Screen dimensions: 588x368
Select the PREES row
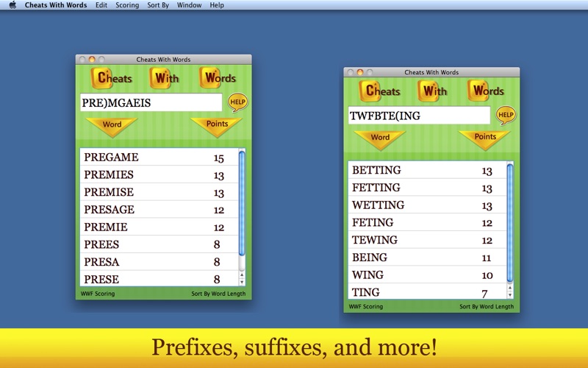tap(159, 244)
